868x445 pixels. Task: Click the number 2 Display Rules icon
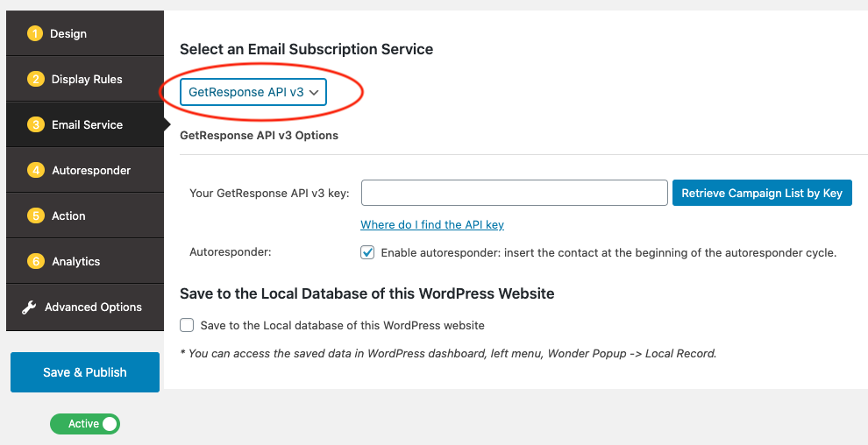coord(35,80)
